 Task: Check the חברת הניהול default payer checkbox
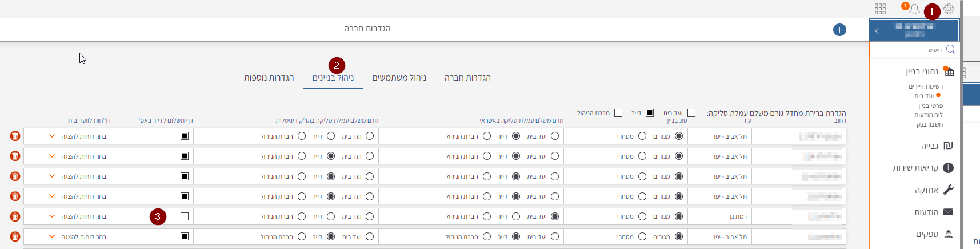coord(618,113)
